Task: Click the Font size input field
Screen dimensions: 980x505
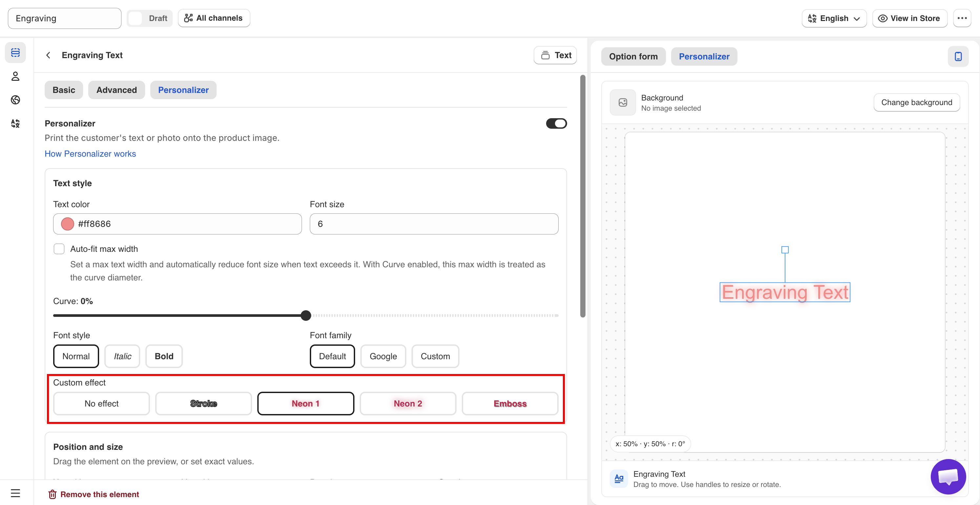Action: [x=434, y=224]
